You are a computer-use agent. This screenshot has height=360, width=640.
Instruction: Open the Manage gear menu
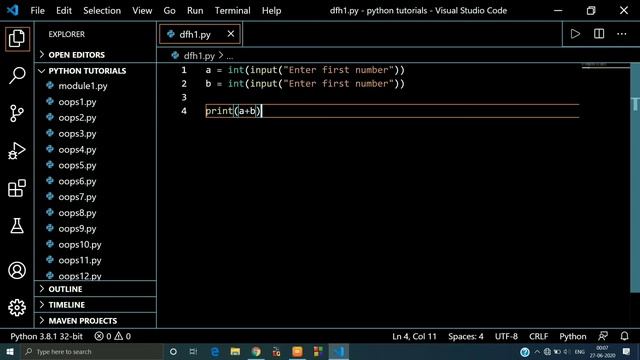coord(17,307)
